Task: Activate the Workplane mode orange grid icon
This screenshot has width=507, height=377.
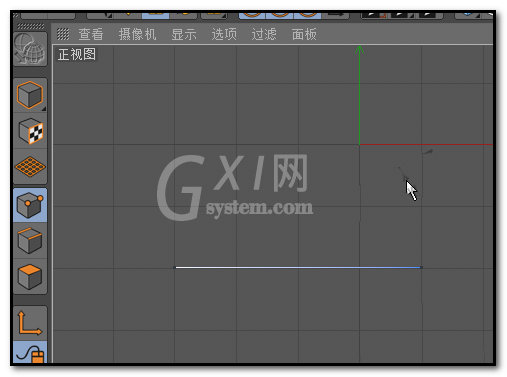Action: tap(30, 167)
